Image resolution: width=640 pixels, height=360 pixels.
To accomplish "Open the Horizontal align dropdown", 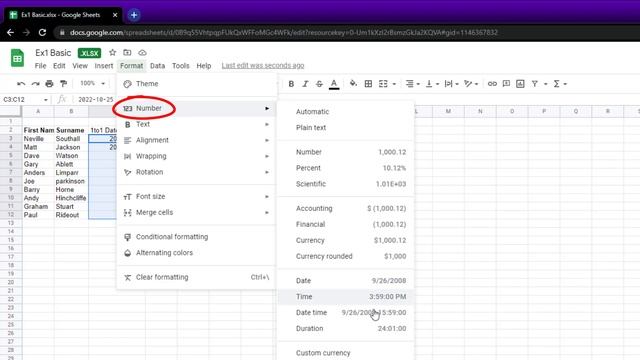I will pyautogui.click(x=413, y=84).
